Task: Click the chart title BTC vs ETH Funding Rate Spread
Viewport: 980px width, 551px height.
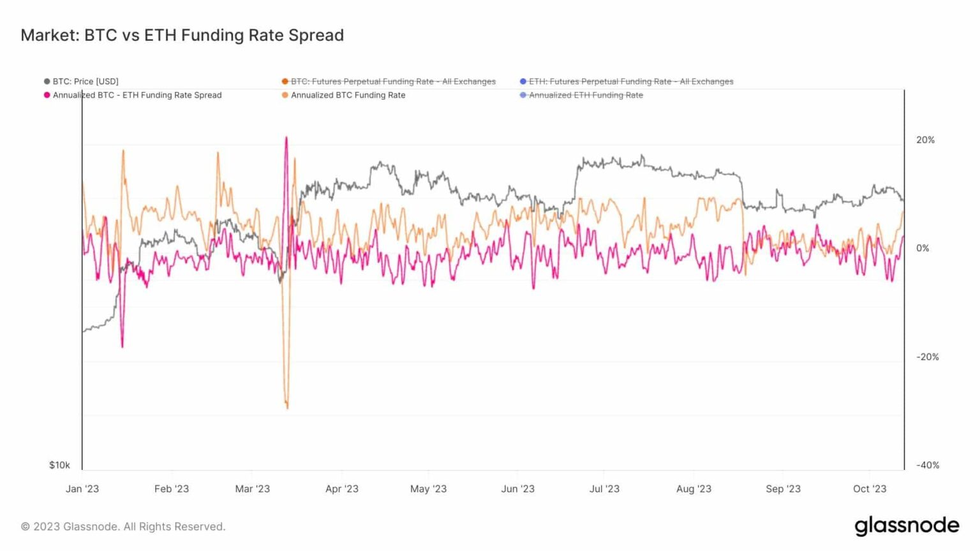Action: pos(182,35)
